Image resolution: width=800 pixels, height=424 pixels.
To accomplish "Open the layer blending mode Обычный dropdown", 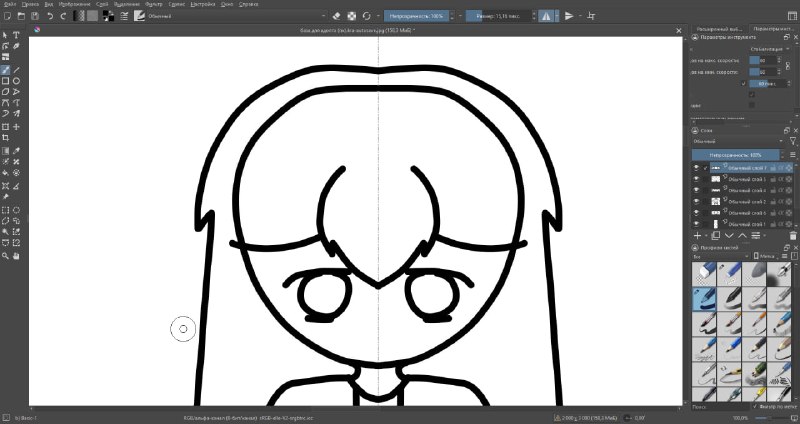I will click(x=738, y=141).
